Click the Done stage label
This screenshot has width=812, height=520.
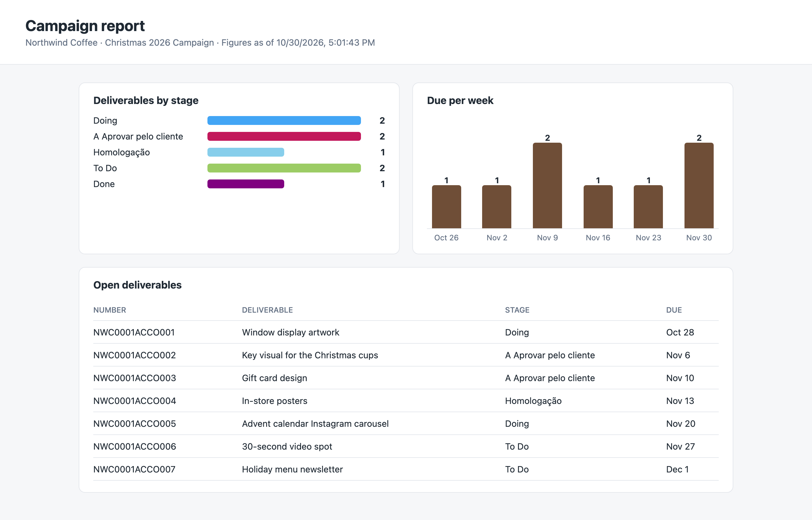click(x=104, y=184)
